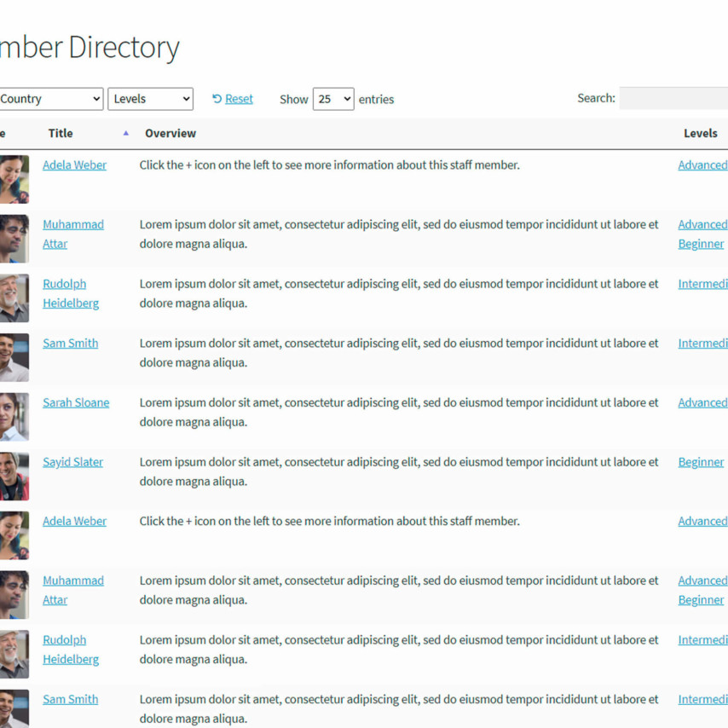Click Beginner link in first Muhammad Attar row
This screenshot has width=728, height=728.
[701, 244]
